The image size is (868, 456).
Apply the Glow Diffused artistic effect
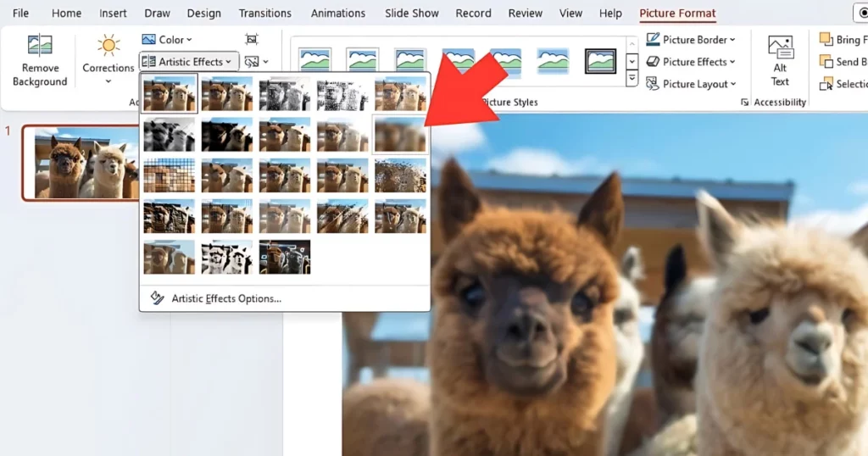click(342, 135)
